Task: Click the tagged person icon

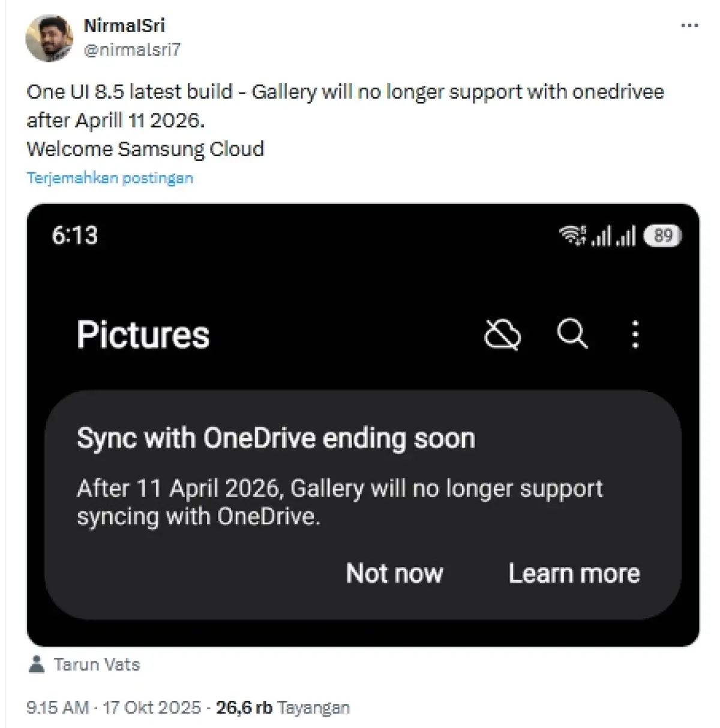Action: (37, 664)
